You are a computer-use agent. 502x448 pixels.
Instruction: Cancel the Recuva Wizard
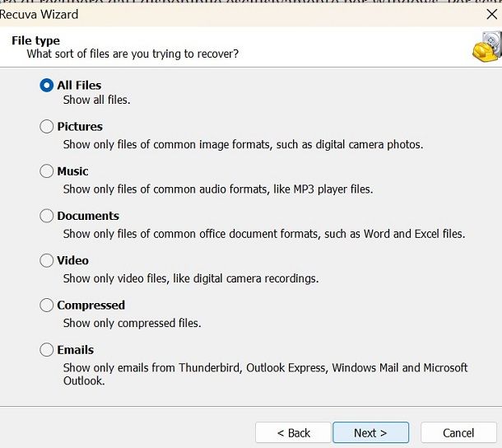click(458, 432)
